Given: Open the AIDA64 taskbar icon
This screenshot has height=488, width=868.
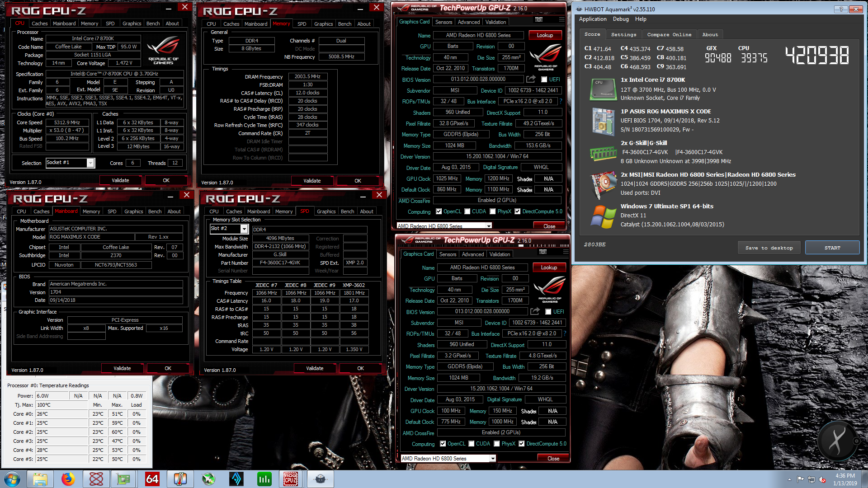Looking at the screenshot, I should [152, 479].
